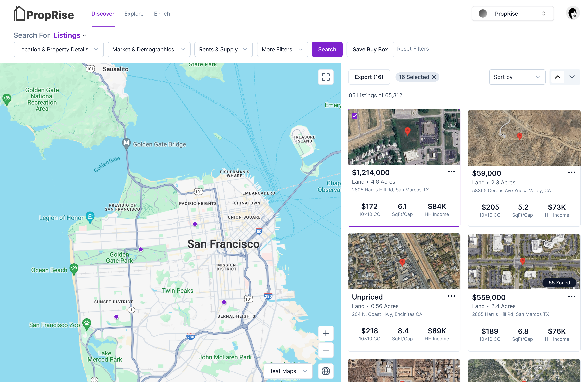Toggle the globe map view button

326,371
